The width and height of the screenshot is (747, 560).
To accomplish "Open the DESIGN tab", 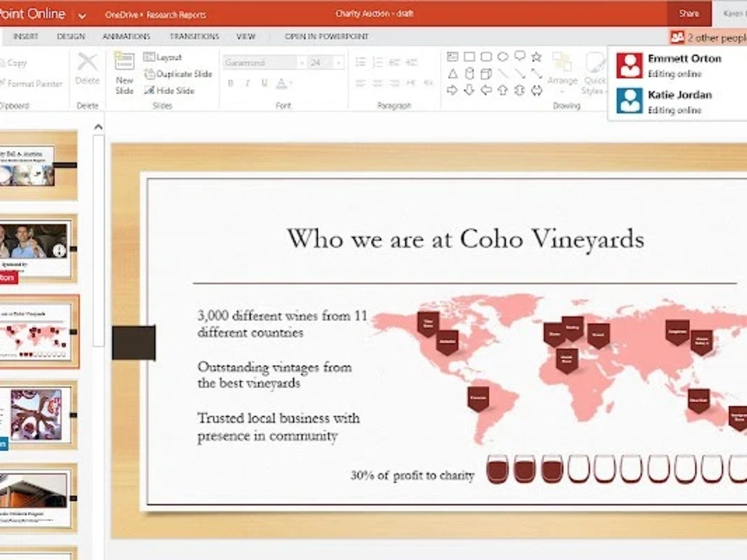I will coord(71,36).
